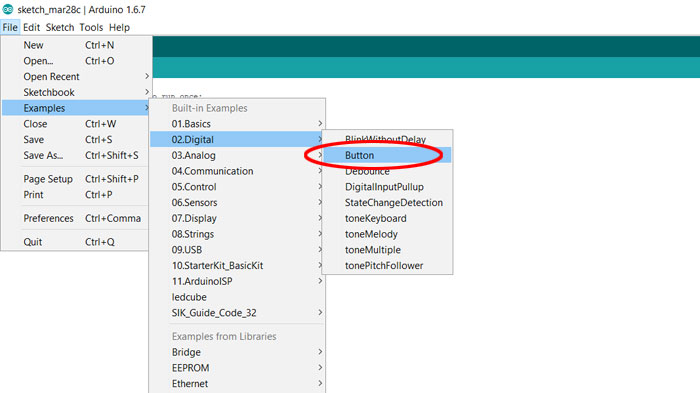Expand the 07.Display examples submenu
This screenshot has width=700, height=393.
237,218
